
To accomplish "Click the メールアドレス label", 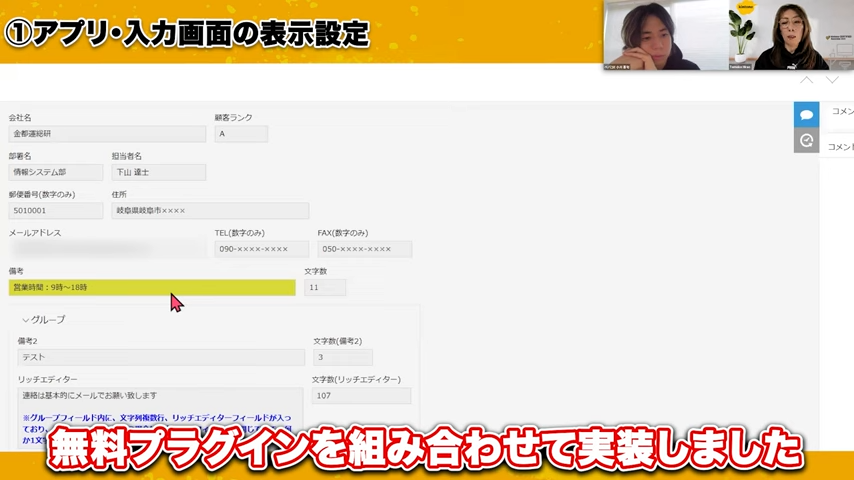I will [35, 233].
